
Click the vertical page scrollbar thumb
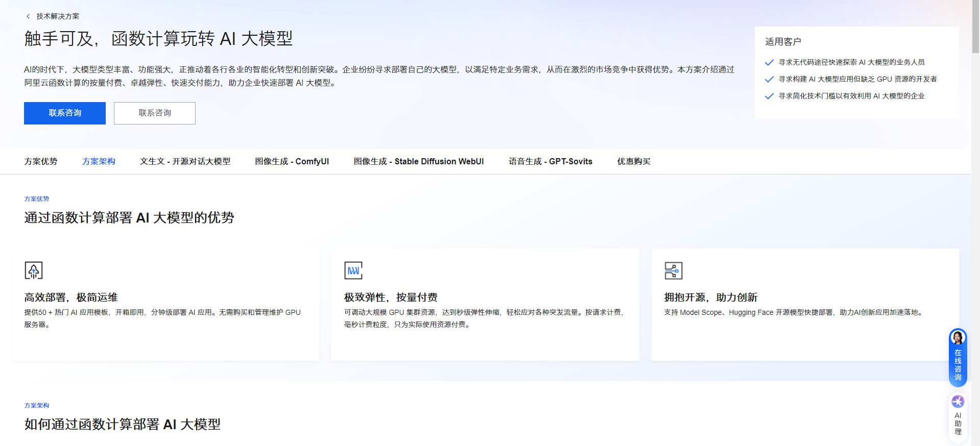pos(975,27)
